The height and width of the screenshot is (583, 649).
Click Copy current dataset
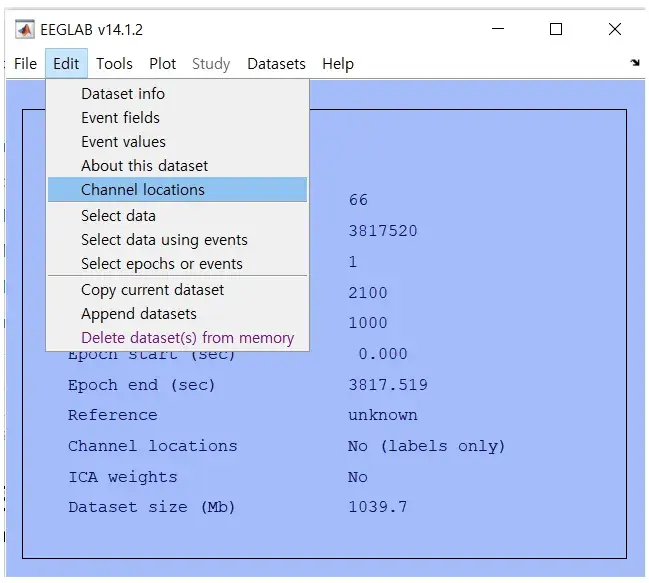pos(152,290)
